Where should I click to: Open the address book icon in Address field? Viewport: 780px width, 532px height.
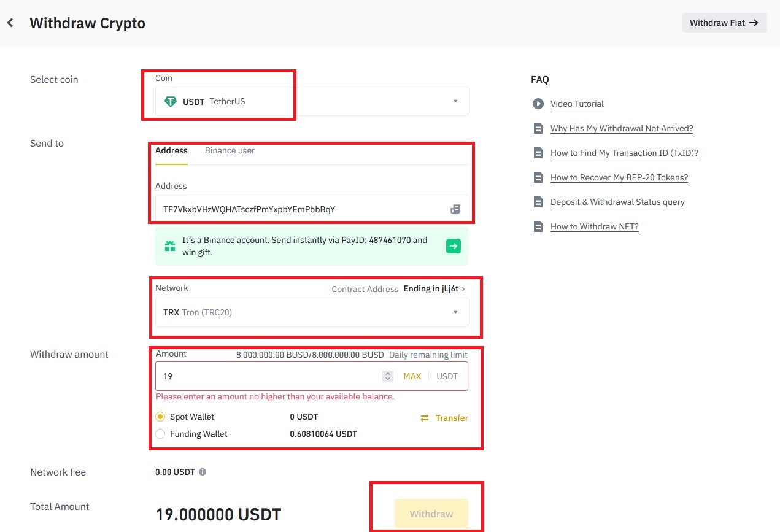tap(455, 209)
